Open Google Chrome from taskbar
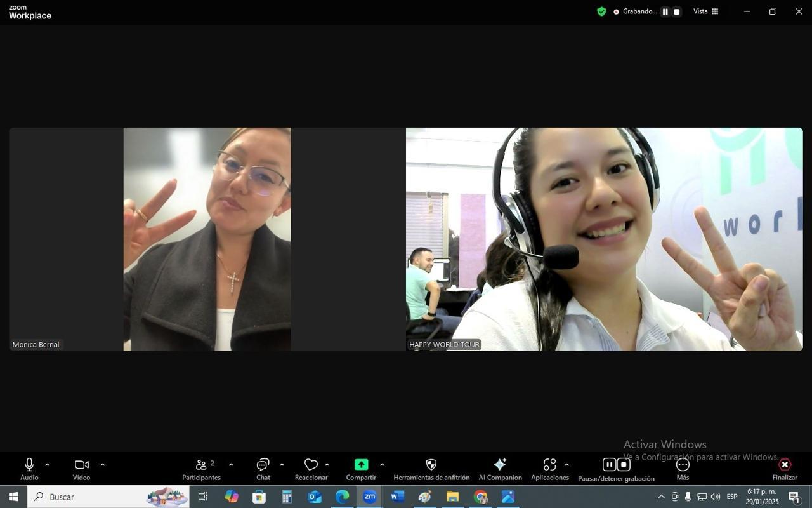This screenshot has width=812, height=508. pyautogui.click(x=480, y=497)
